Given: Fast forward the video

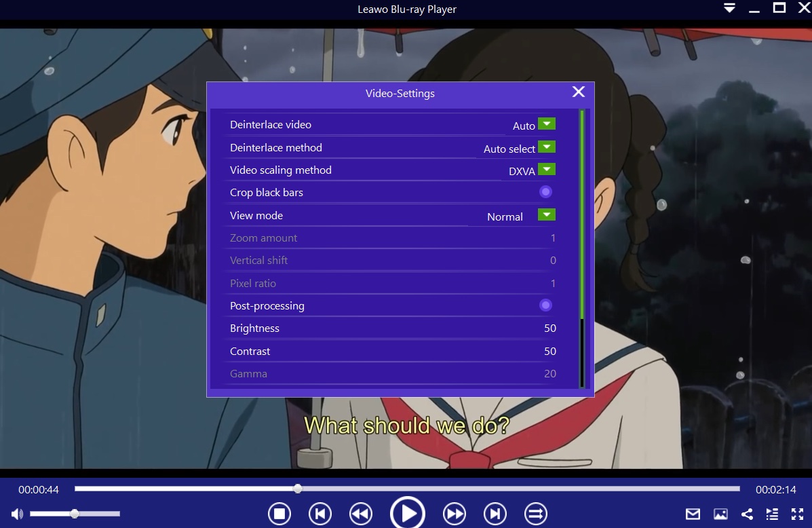Looking at the screenshot, I should [455, 514].
